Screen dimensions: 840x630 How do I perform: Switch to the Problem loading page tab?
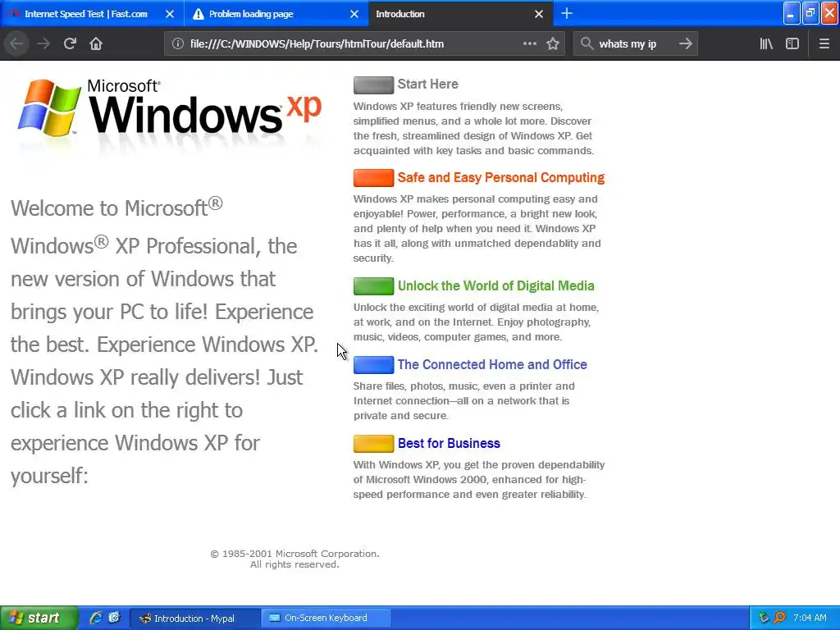coord(276,14)
